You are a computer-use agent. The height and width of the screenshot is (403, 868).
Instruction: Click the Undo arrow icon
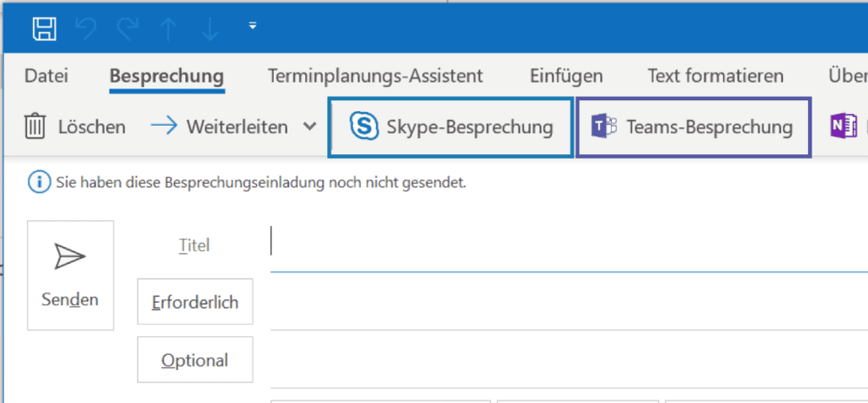click(x=86, y=29)
